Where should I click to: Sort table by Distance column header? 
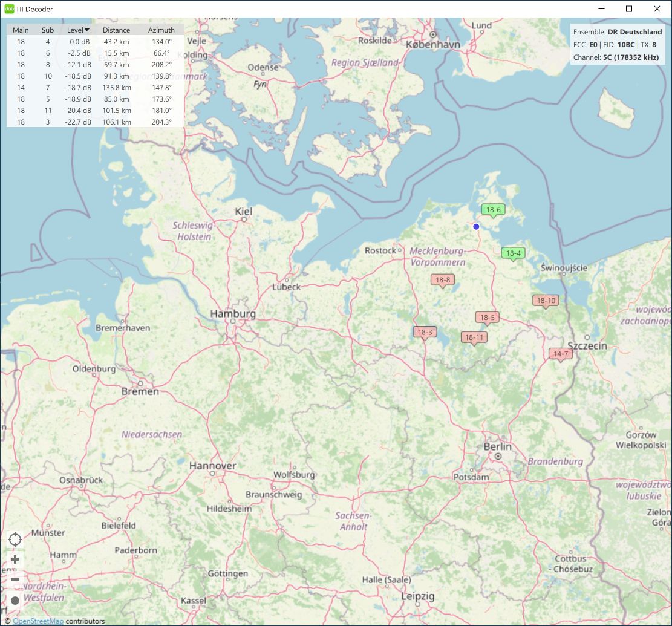click(116, 30)
